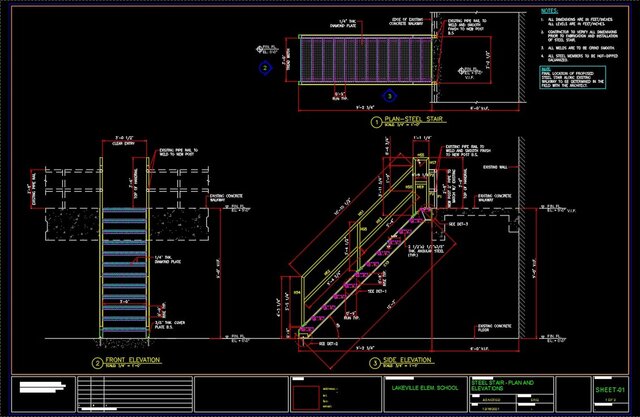Click the TREAD WIDTH dimension label in plan
Screen dimensions: 640x417
pyautogui.click(x=286, y=60)
